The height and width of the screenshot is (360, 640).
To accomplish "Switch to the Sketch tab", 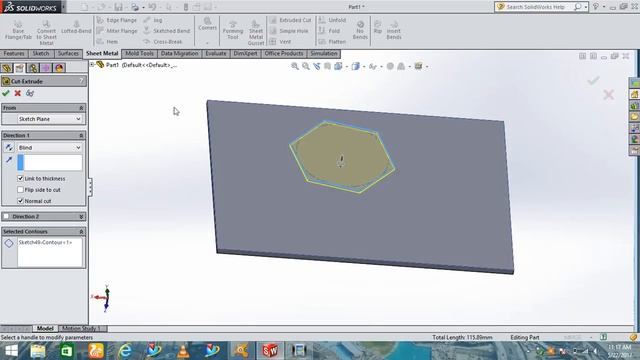I will pyautogui.click(x=41, y=53).
